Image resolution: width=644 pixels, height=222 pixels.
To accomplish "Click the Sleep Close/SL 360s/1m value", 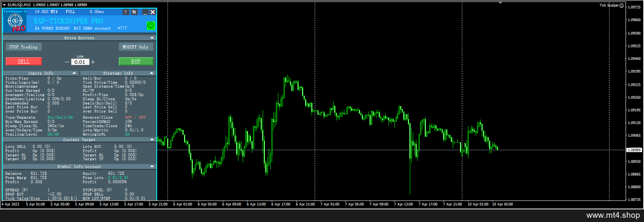I will [56, 126].
